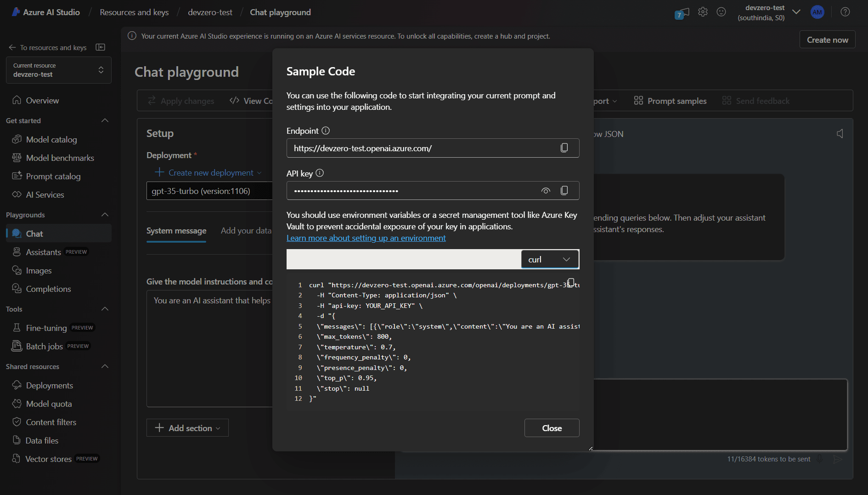This screenshot has height=495, width=868.
Task: Open the Model catalog from sidebar
Action: tap(51, 139)
